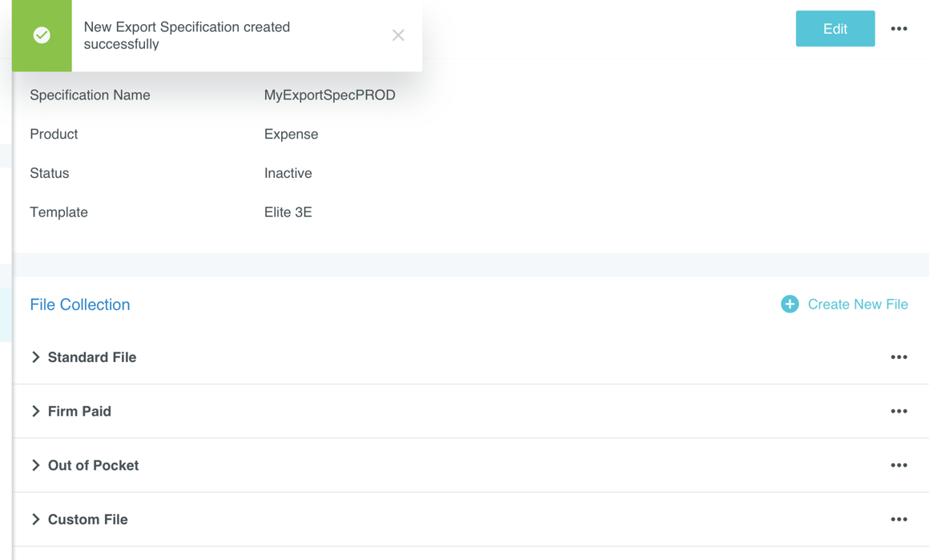Click the green checkmark icon in the notification

point(42,35)
